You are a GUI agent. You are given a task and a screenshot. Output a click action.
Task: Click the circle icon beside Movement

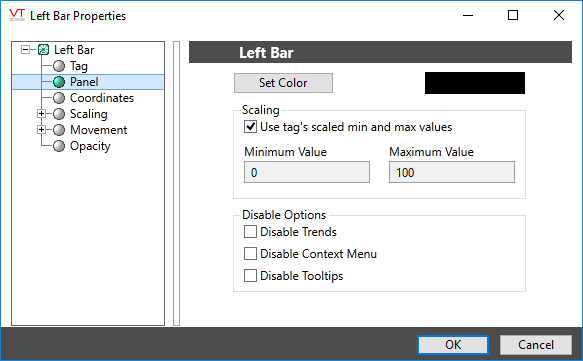tap(59, 130)
